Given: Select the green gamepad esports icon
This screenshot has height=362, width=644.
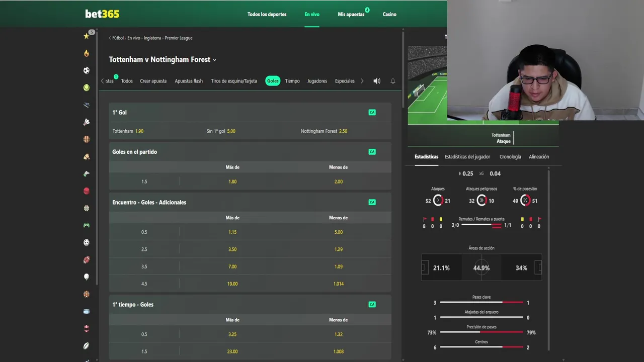Looking at the screenshot, I should pyautogui.click(x=87, y=225).
